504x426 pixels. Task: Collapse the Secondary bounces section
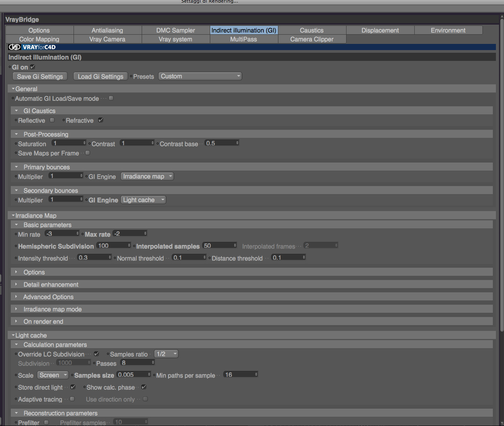[16, 190]
